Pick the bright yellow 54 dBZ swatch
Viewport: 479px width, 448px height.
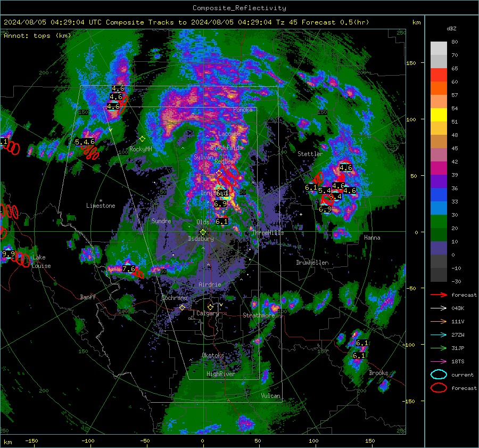439,115
